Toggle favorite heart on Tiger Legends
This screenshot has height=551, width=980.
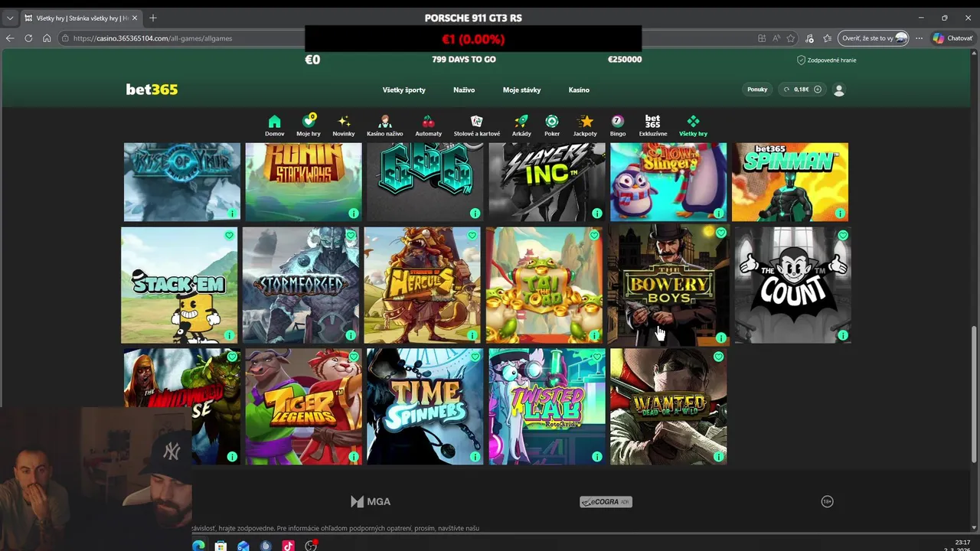[354, 357]
